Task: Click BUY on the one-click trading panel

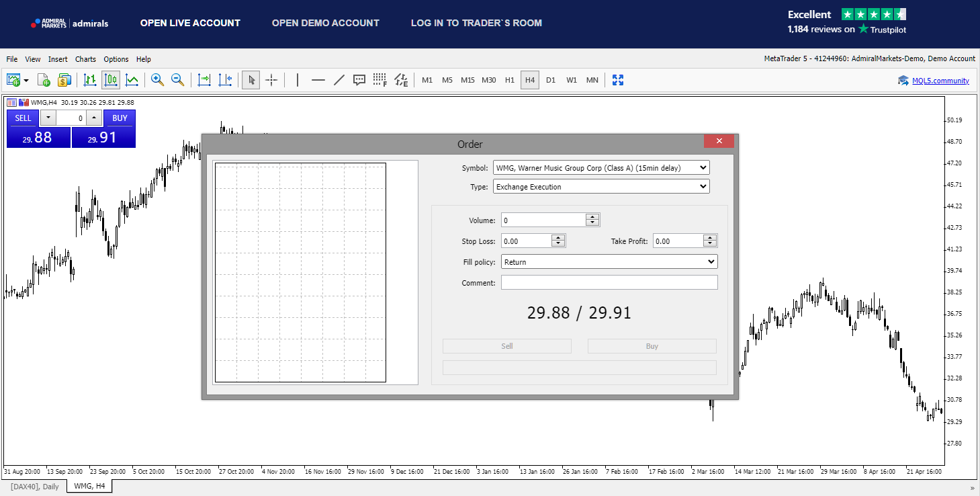Action: (120, 118)
